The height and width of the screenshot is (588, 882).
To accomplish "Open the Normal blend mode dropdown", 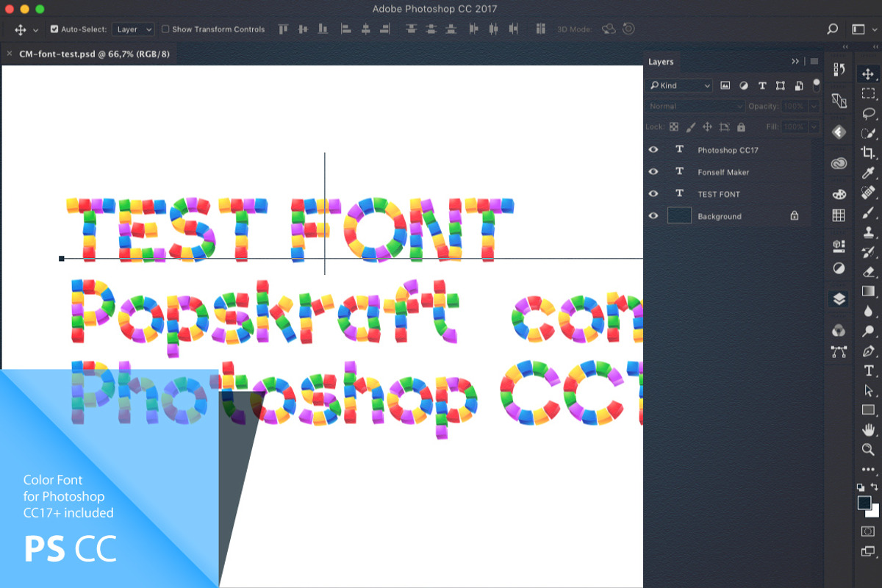I will (695, 106).
